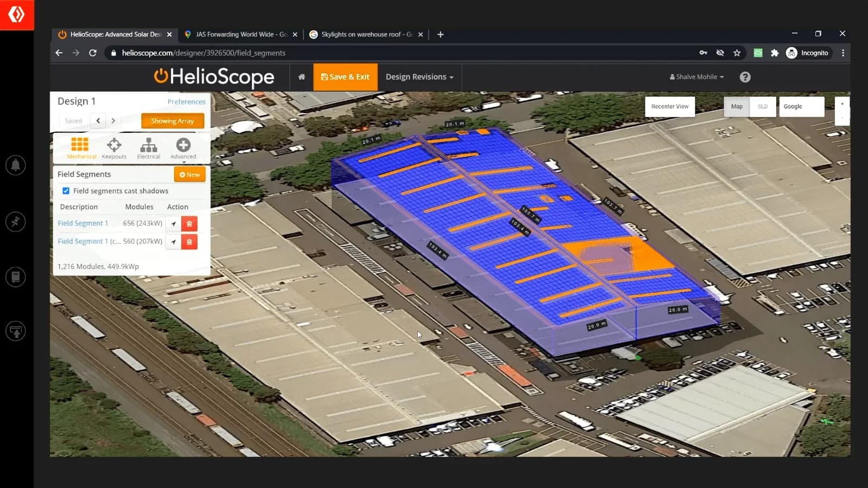Locate Field Segment 1 copy arrow icon
868x488 pixels.
pyautogui.click(x=174, y=242)
